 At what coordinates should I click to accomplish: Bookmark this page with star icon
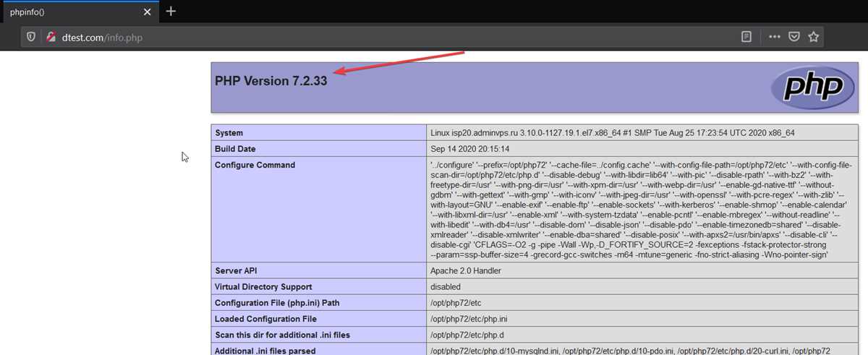click(813, 37)
